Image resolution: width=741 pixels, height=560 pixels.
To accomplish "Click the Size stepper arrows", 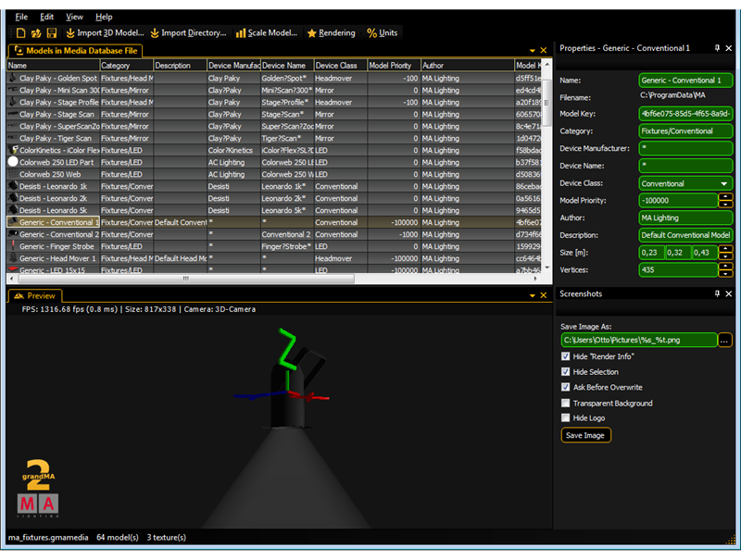I will tap(725, 253).
